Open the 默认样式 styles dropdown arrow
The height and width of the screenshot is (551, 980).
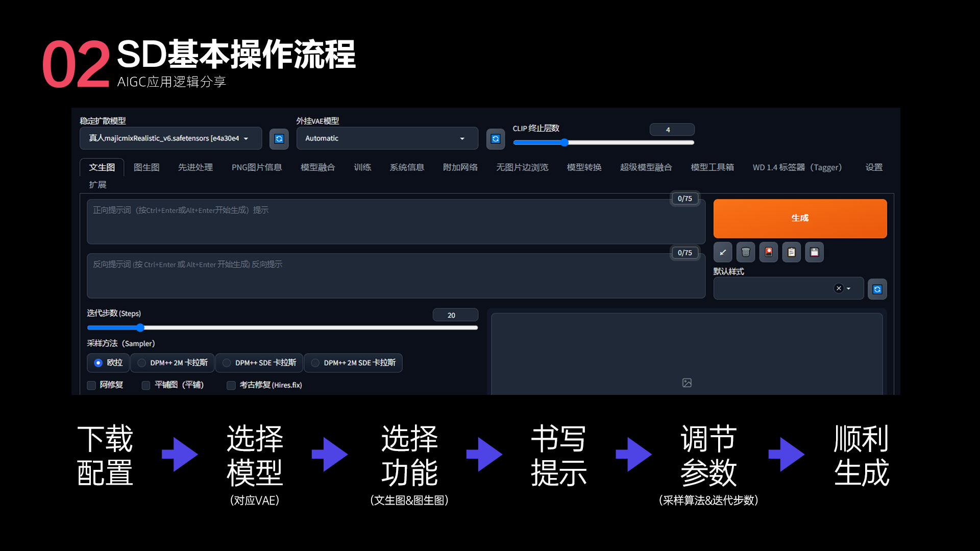(849, 288)
